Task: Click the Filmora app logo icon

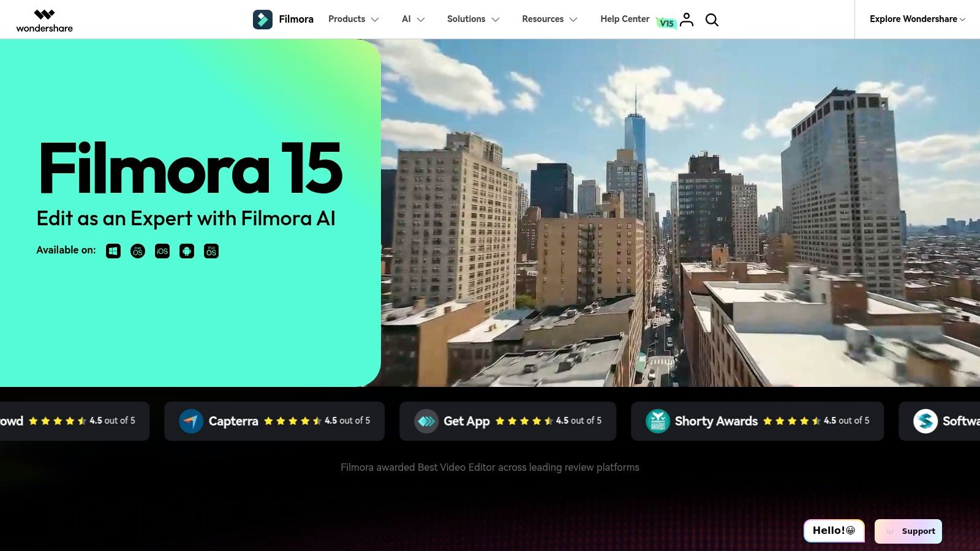Action: coord(263,20)
